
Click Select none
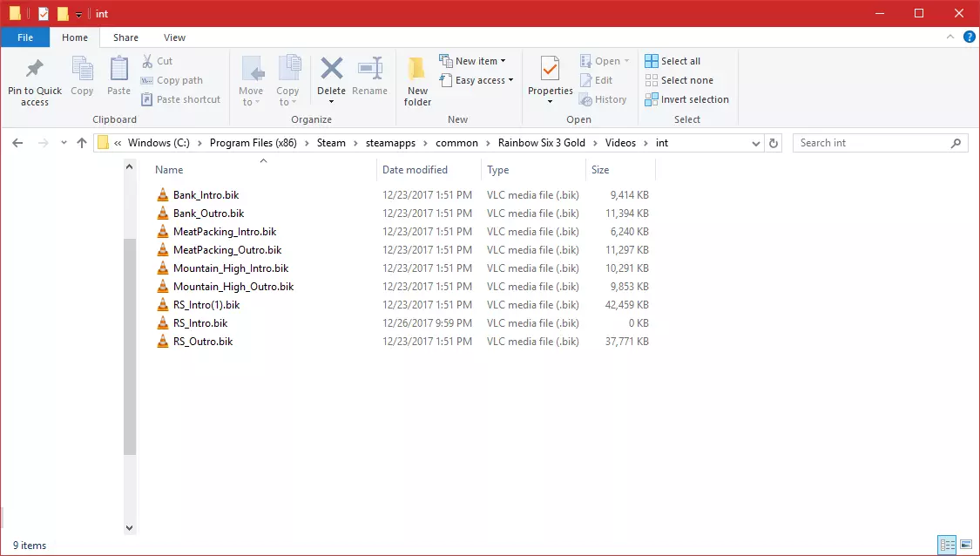coord(679,80)
